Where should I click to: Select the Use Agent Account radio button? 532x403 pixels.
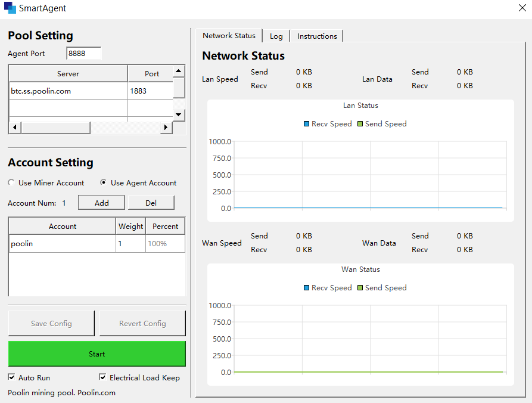pyautogui.click(x=104, y=182)
